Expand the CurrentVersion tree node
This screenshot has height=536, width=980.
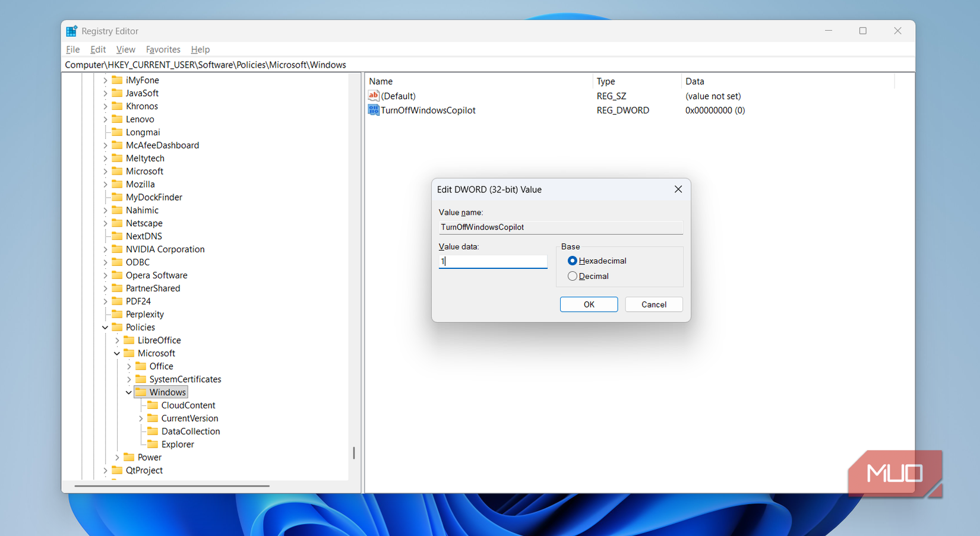click(x=141, y=418)
